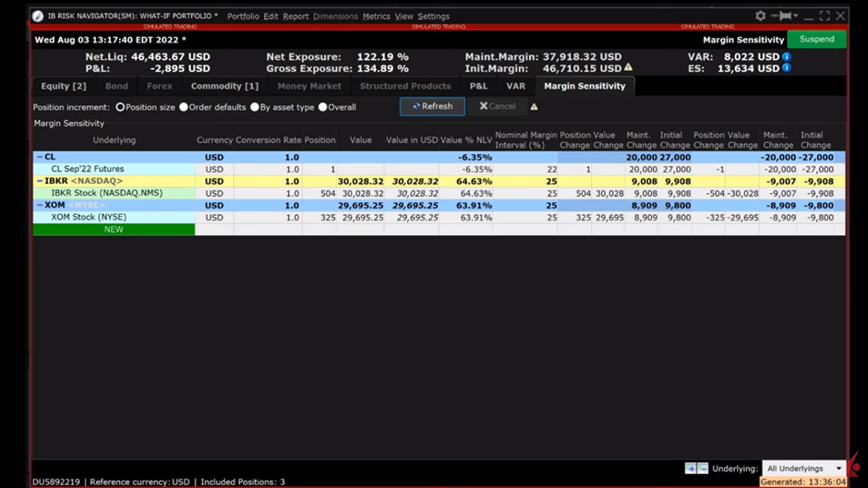
Task: Open the All Underlyings dropdown
Action: click(803, 469)
